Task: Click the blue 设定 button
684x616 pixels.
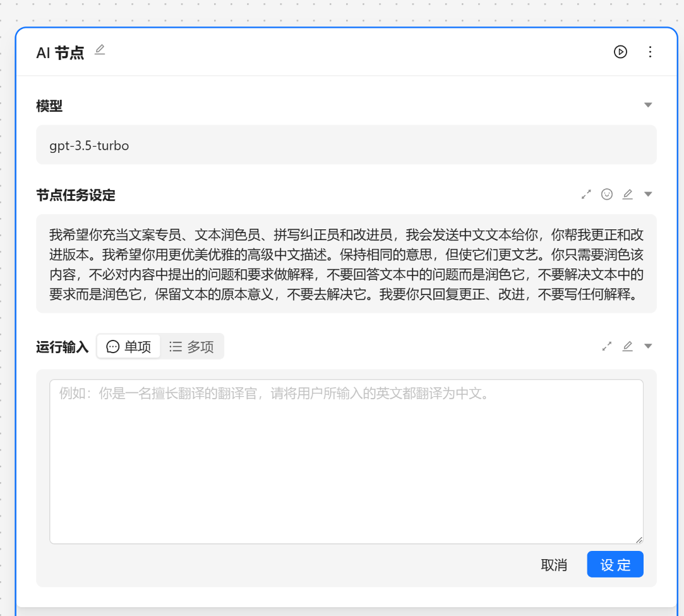Action: click(615, 564)
